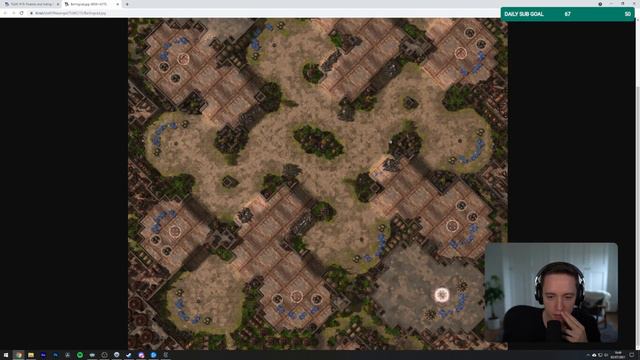The height and width of the screenshot is (360, 640).
Task: Click the browser vertical scrollbar
Action: (637, 184)
